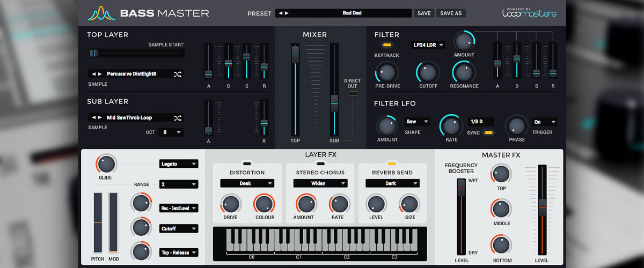Image resolution: width=644 pixels, height=268 pixels.
Task: Click the filter Cutoff knob
Action: point(428,71)
